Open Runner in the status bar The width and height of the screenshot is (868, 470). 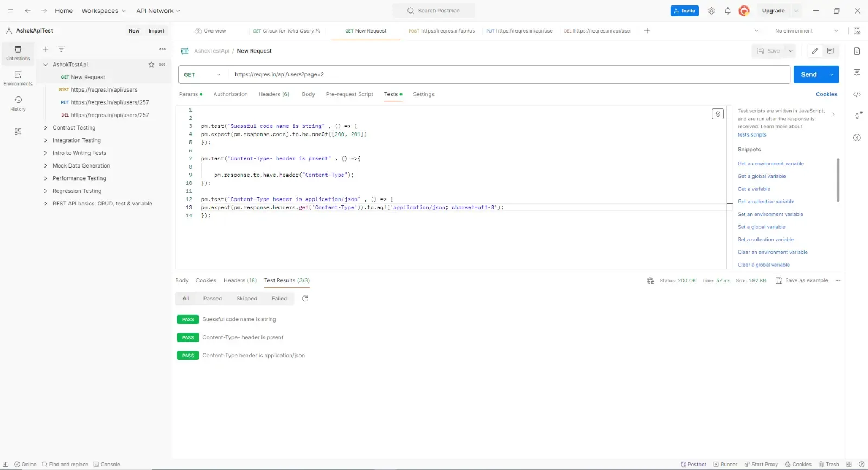(725, 465)
